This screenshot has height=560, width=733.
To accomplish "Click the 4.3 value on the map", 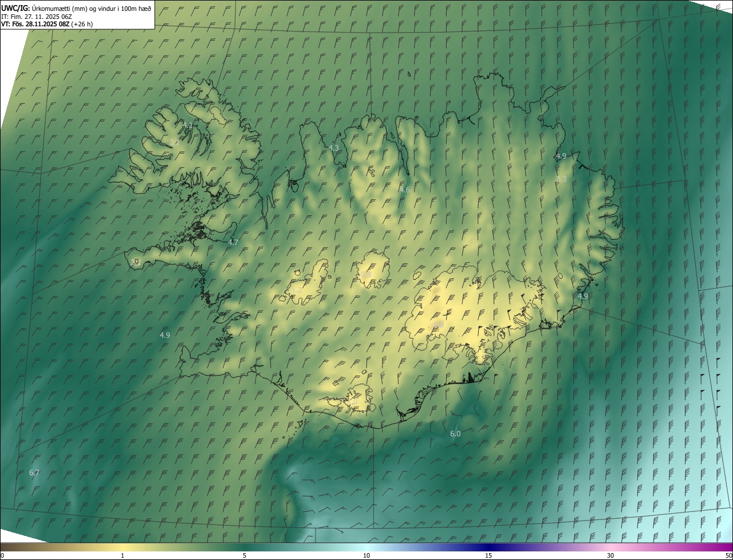I will click(334, 148).
